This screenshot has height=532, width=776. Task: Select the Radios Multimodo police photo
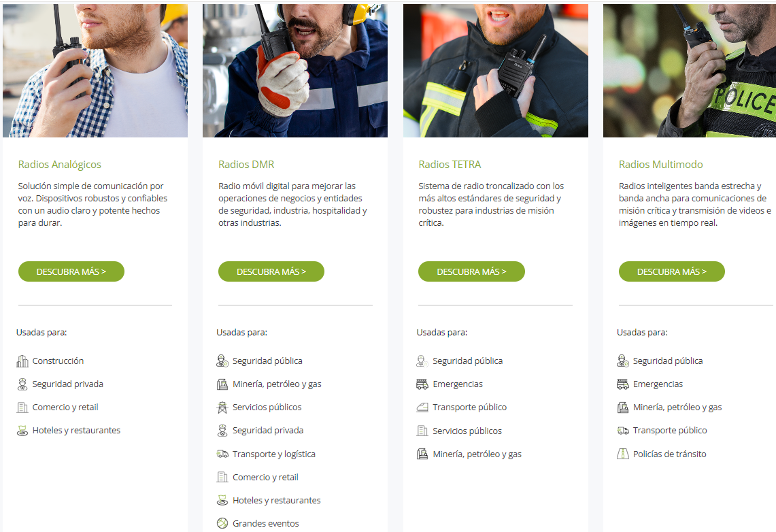(690, 71)
